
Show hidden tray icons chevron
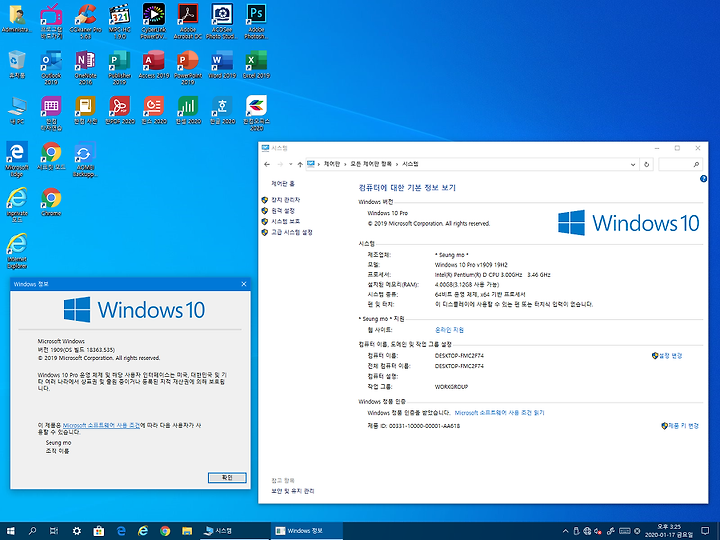click(x=565, y=531)
